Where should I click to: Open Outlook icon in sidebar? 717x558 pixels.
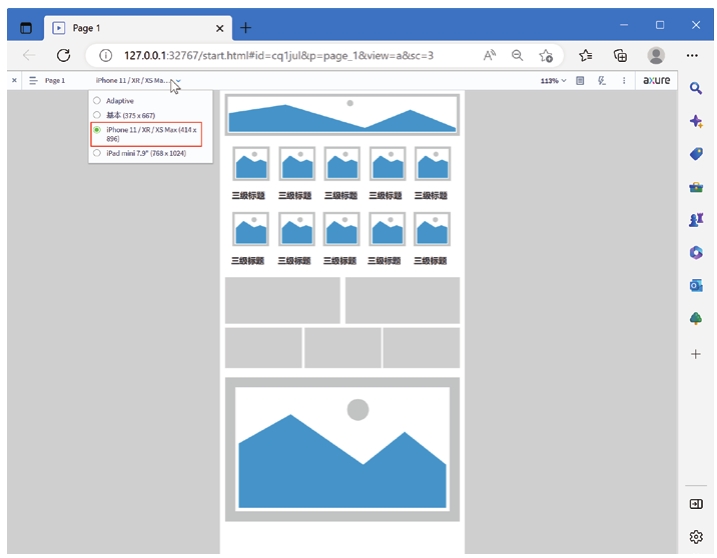click(696, 285)
